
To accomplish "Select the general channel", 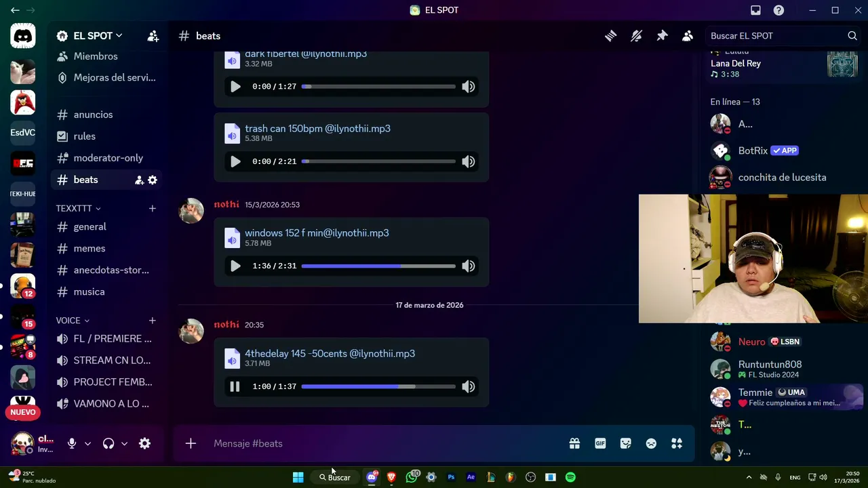I will tap(106, 226).
